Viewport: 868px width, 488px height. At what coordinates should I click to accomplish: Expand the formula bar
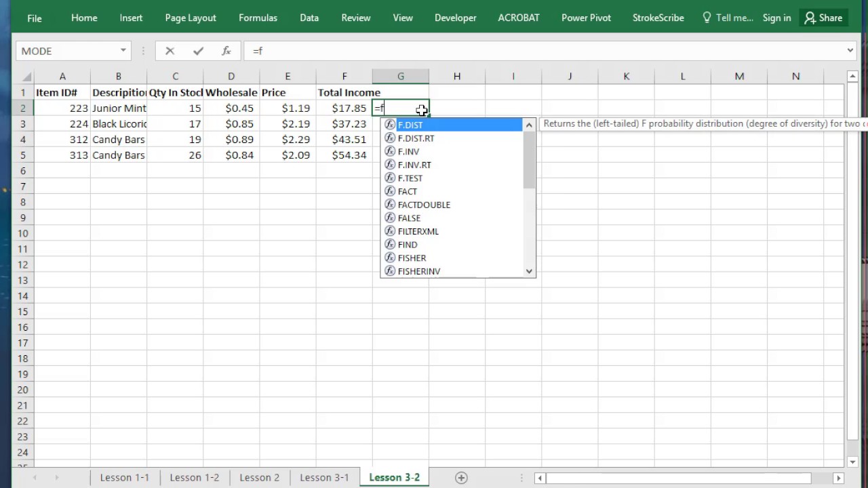click(850, 51)
